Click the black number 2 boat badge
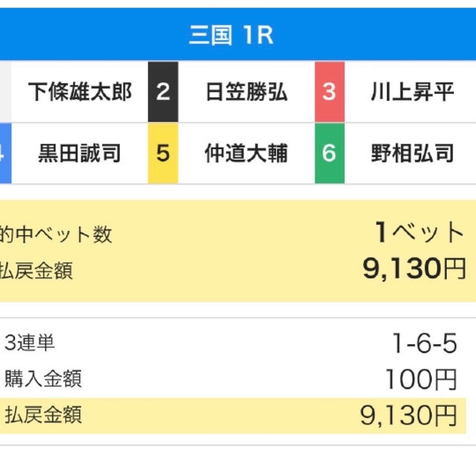 point(163,92)
